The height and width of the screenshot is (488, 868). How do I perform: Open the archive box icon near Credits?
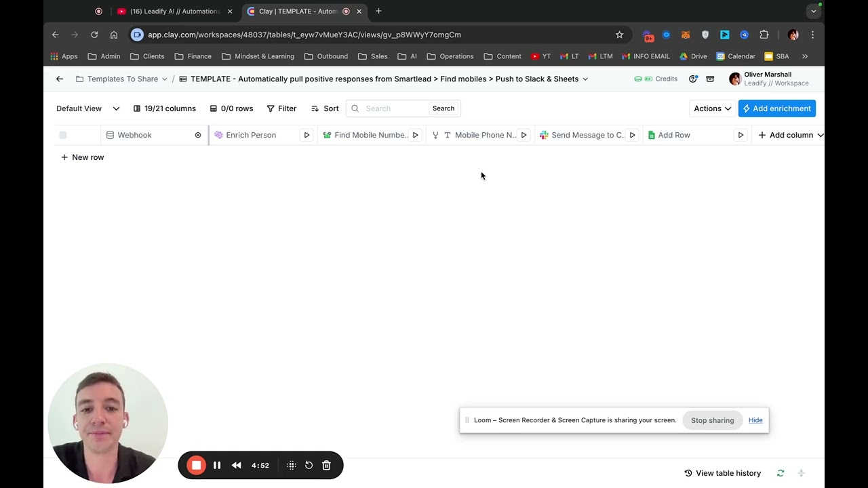pyautogui.click(x=710, y=79)
